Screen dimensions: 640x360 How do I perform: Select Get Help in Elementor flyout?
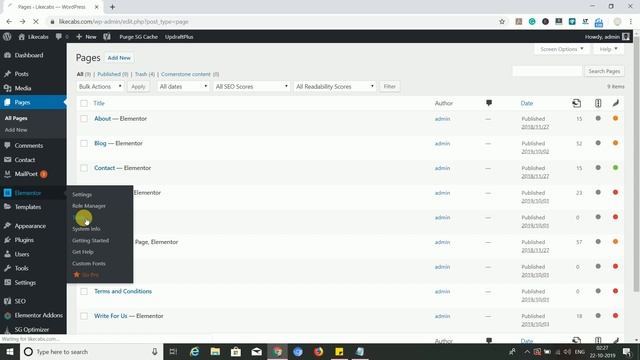83,252
